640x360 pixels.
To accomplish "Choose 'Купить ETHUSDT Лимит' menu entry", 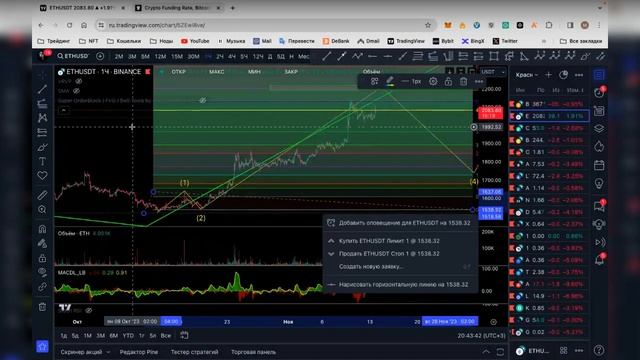I will pyautogui.click(x=400, y=241).
